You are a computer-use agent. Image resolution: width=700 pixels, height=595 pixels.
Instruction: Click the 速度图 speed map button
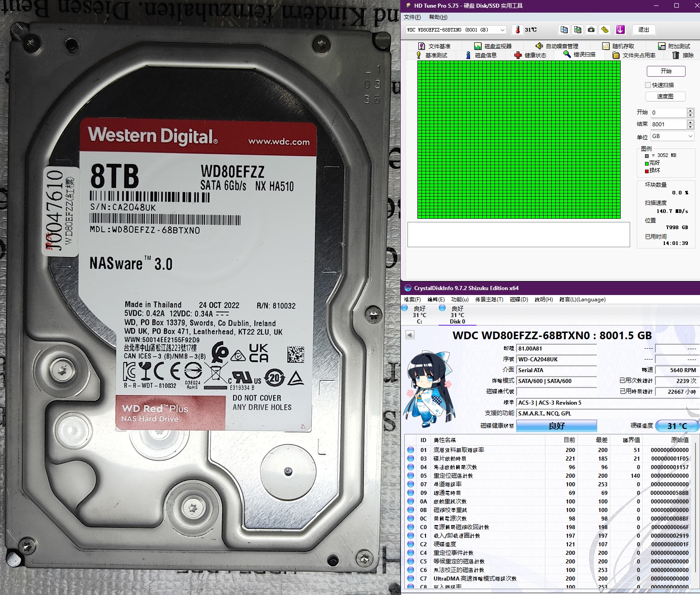pos(665,96)
